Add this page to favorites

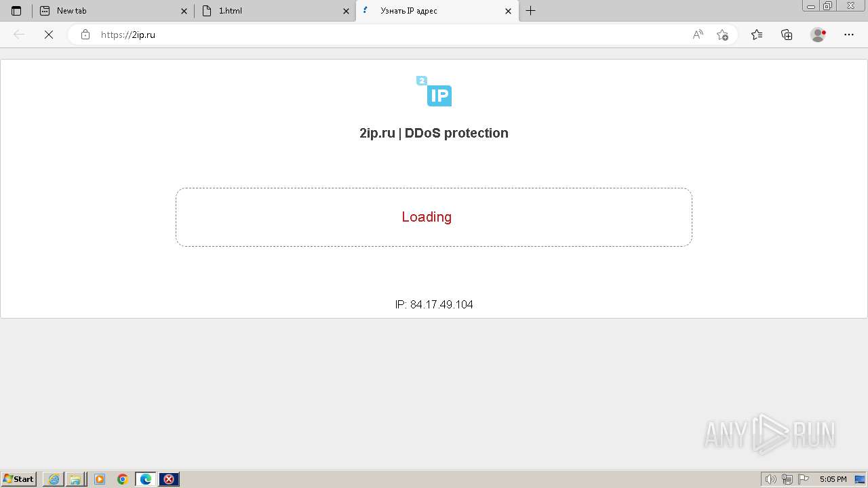[x=722, y=35]
